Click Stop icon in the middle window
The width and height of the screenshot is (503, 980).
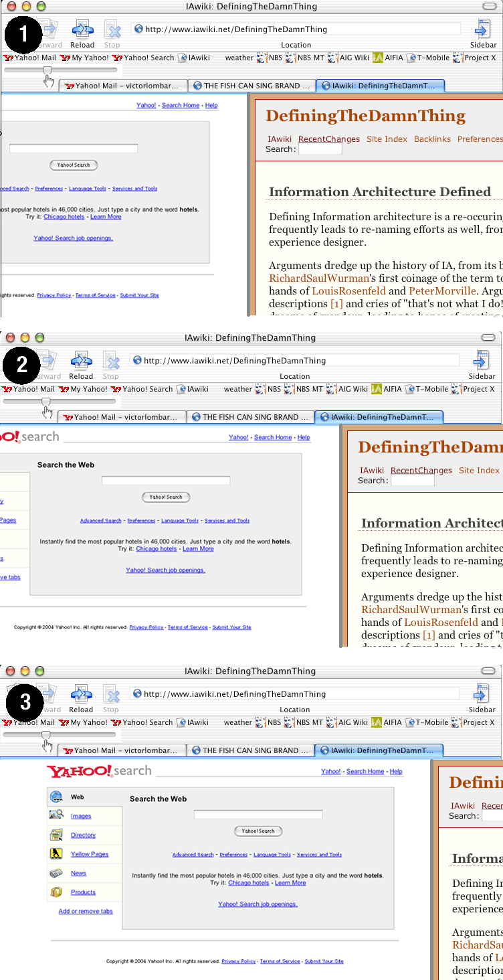112,361
